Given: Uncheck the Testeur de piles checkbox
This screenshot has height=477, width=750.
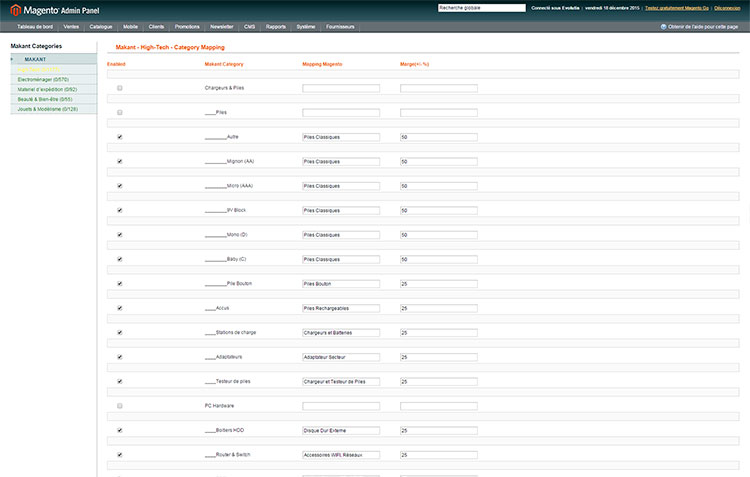Looking at the screenshot, I should [120, 381].
